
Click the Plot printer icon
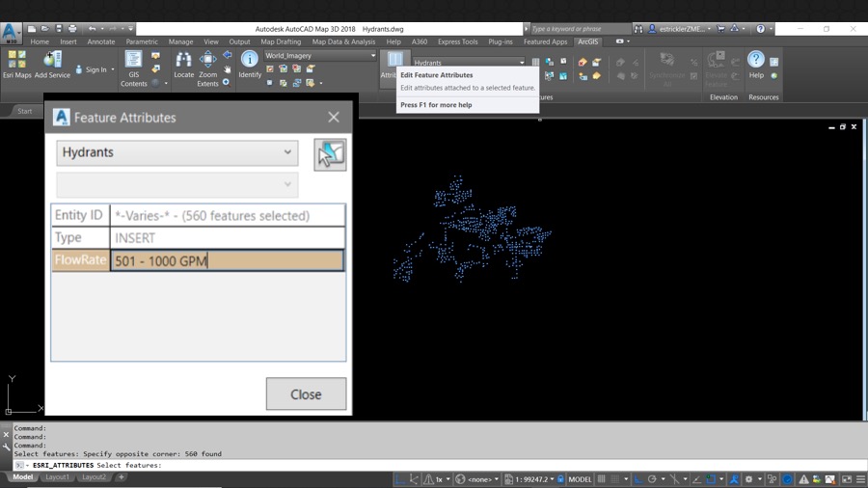click(72, 29)
